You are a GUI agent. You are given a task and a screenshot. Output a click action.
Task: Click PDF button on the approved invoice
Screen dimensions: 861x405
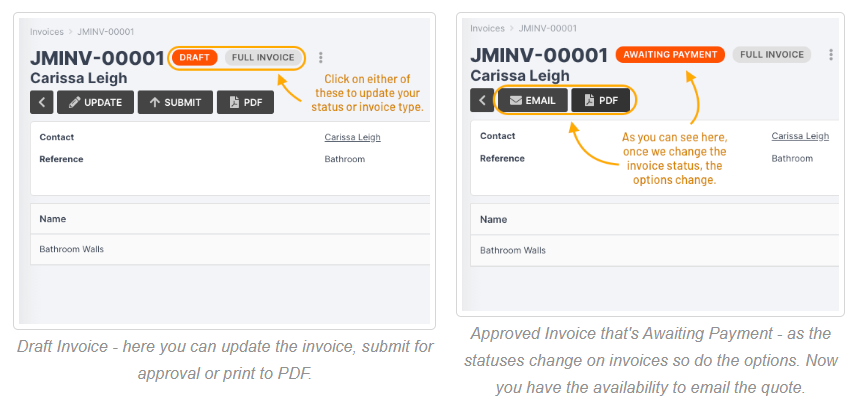[x=602, y=100]
